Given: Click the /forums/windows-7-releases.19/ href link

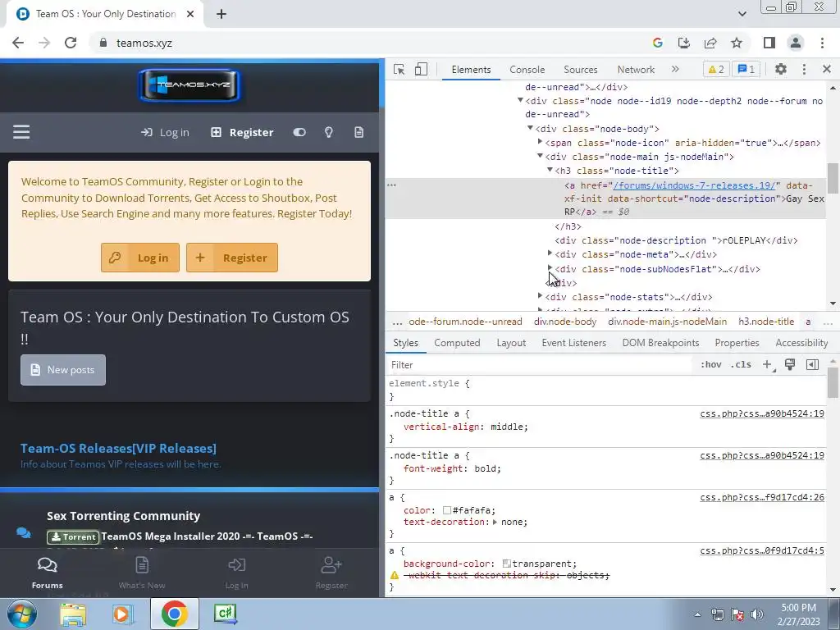Looking at the screenshot, I should 694,185.
